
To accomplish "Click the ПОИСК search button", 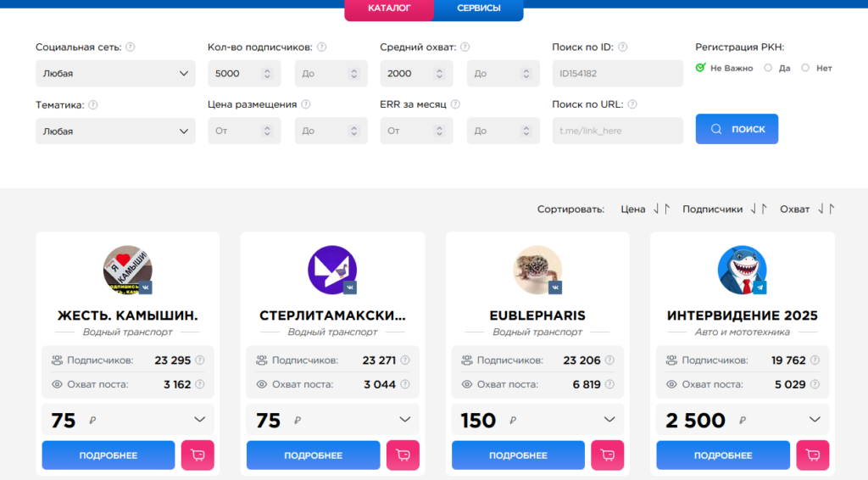I will click(x=737, y=129).
